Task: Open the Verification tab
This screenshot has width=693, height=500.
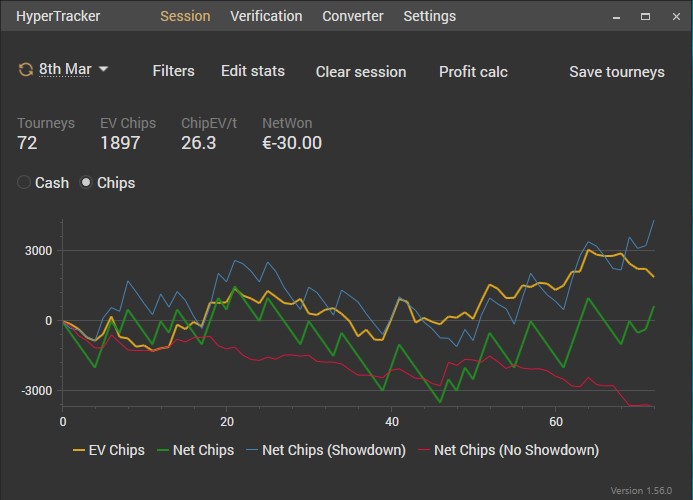Action: point(266,16)
